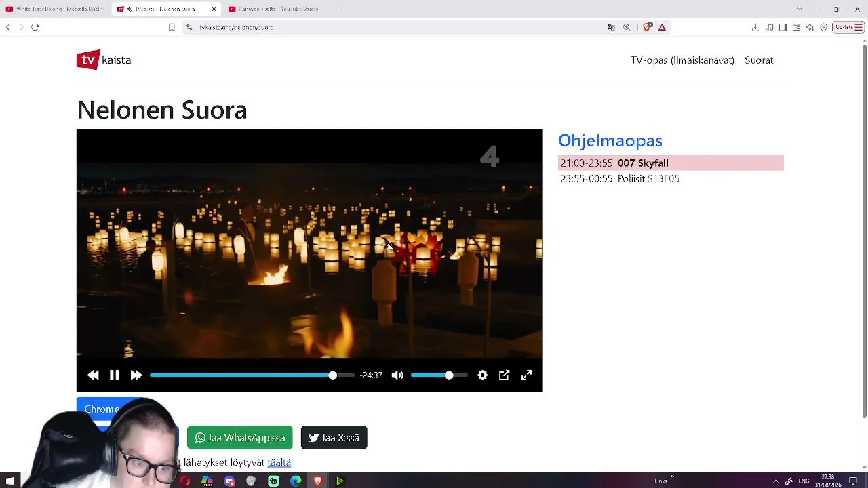Open the Suorat menu item
Screen dimensions: 868x488
point(759,60)
